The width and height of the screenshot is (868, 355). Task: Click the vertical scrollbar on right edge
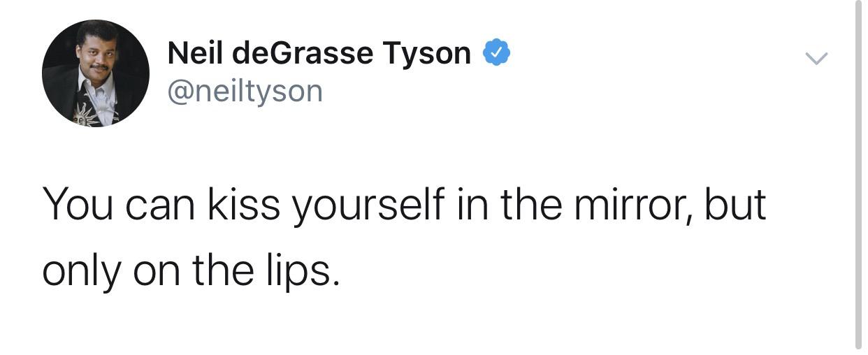[858, 175]
